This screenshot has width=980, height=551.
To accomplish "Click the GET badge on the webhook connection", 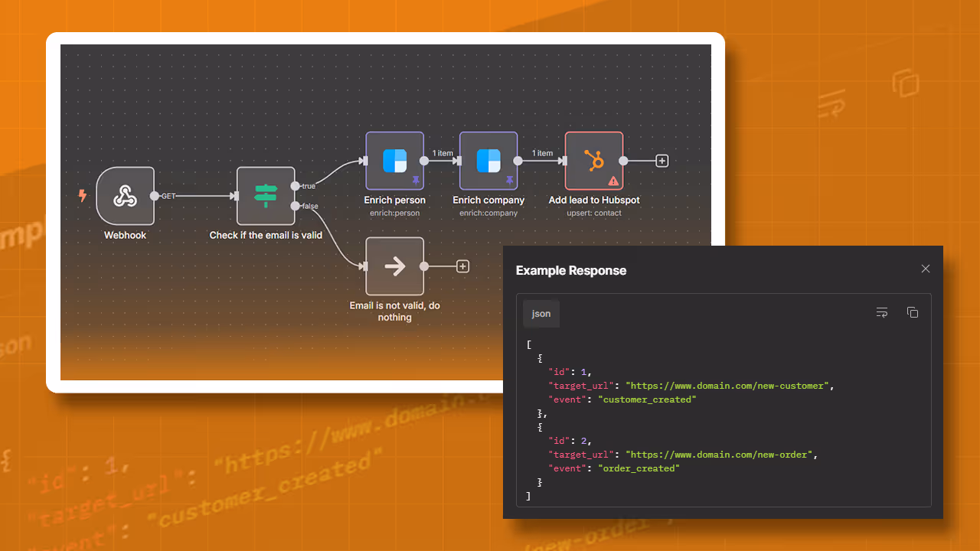I will click(169, 196).
